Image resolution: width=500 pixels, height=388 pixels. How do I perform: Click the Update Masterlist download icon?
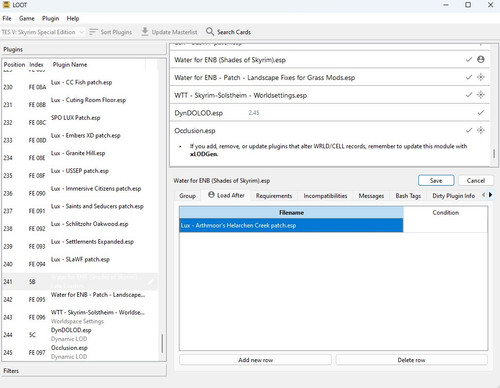point(145,32)
